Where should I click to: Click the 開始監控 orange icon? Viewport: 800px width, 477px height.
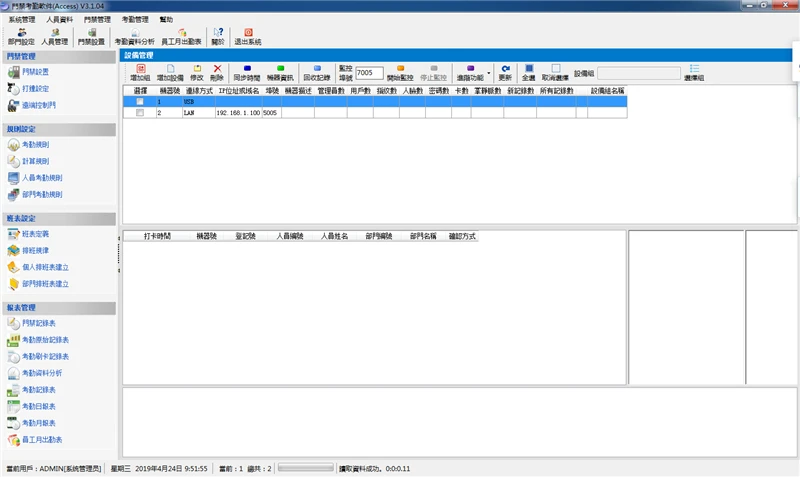coord(400,73)
